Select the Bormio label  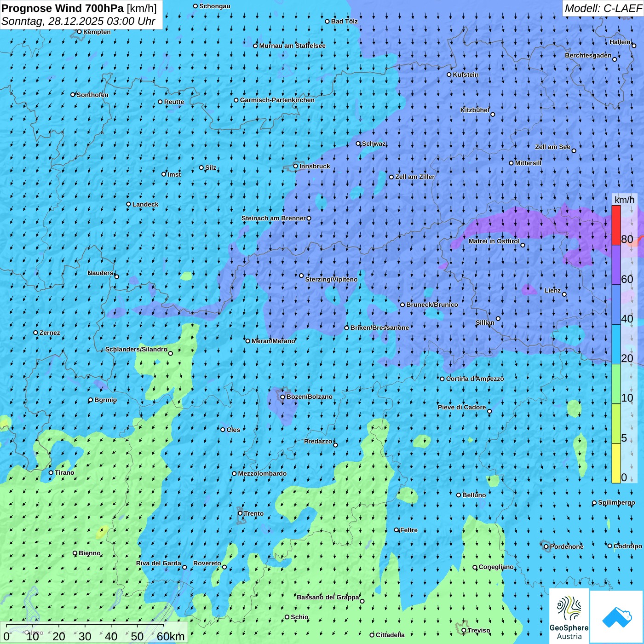click(x=106, y=400)
